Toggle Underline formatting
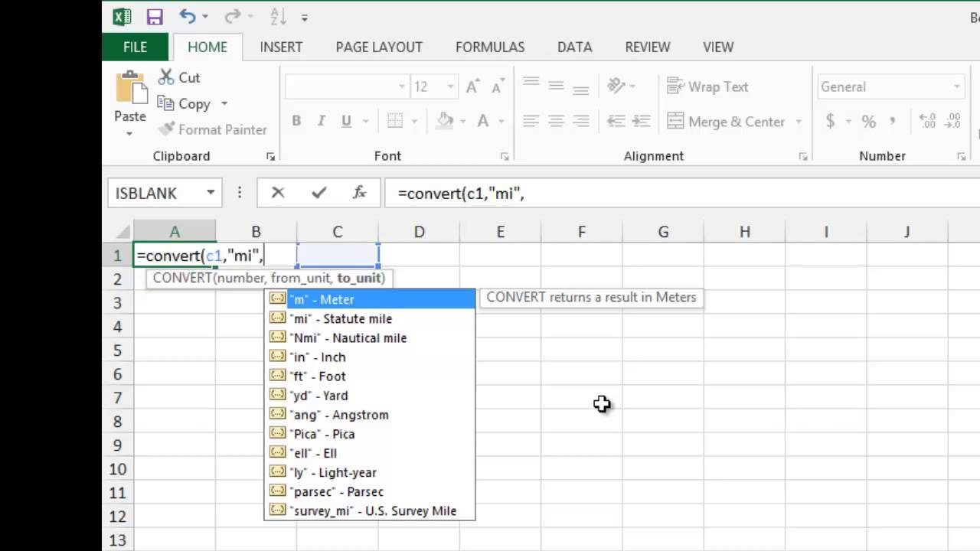 346,121
